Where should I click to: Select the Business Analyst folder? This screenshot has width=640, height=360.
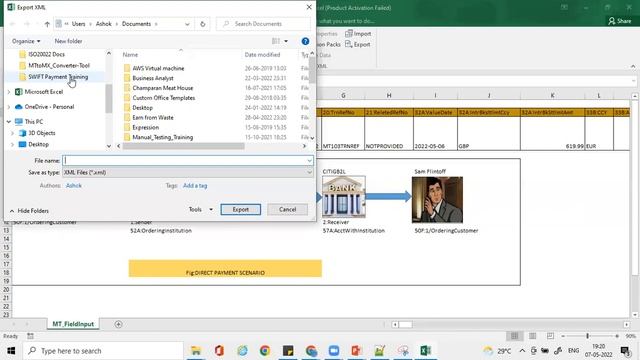click(153, 78)
